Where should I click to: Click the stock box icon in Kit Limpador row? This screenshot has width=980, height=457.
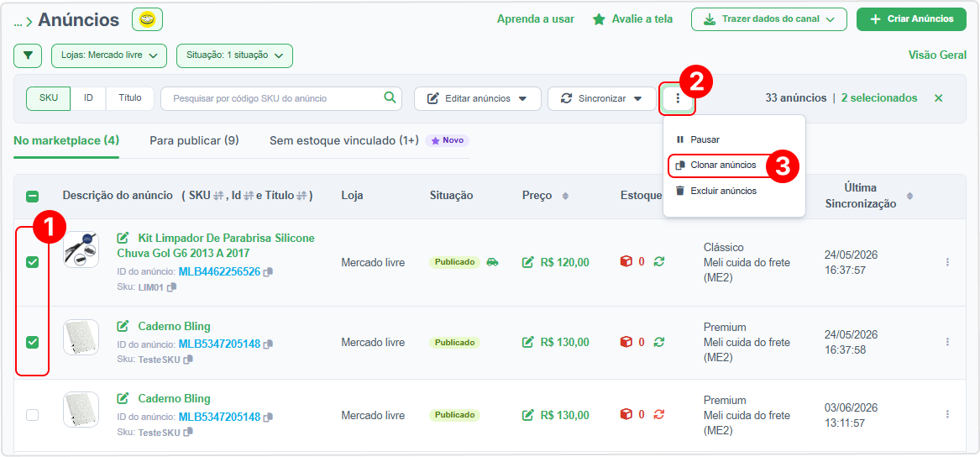click(x=626, y=262)
